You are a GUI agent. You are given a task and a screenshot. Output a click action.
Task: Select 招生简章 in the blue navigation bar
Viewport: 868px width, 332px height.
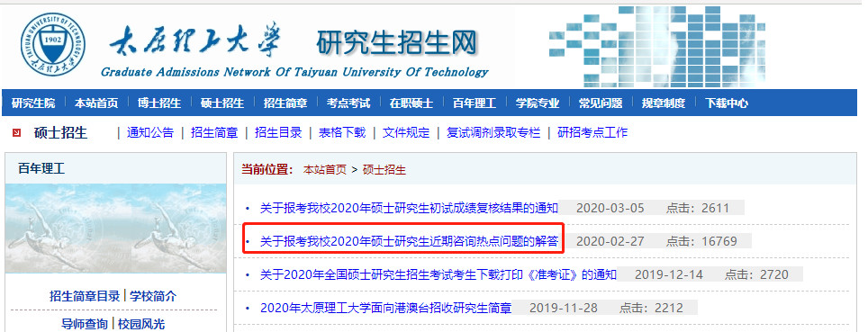pos(285,103)
